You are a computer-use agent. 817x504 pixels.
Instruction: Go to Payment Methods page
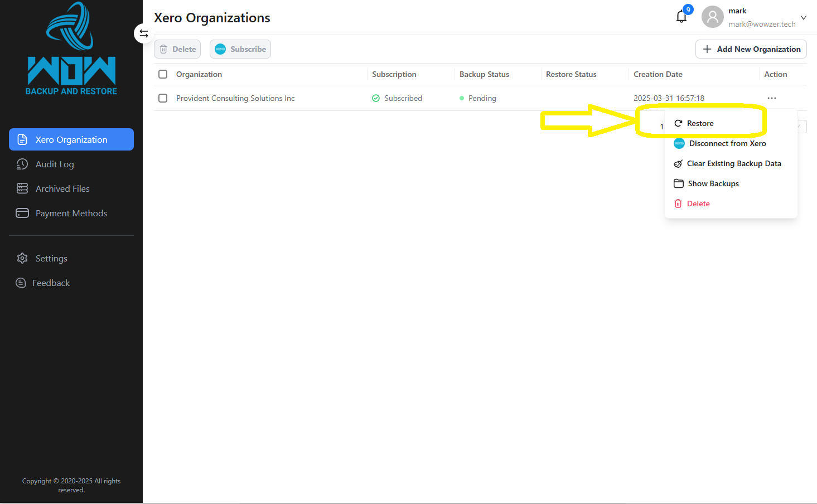[x=71, y=213]
